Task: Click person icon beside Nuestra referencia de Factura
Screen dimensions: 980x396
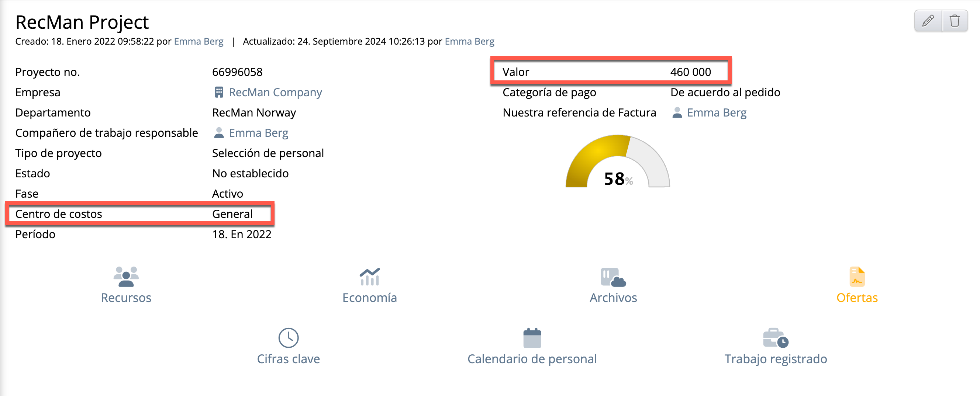Action: [x=677, y=113]
